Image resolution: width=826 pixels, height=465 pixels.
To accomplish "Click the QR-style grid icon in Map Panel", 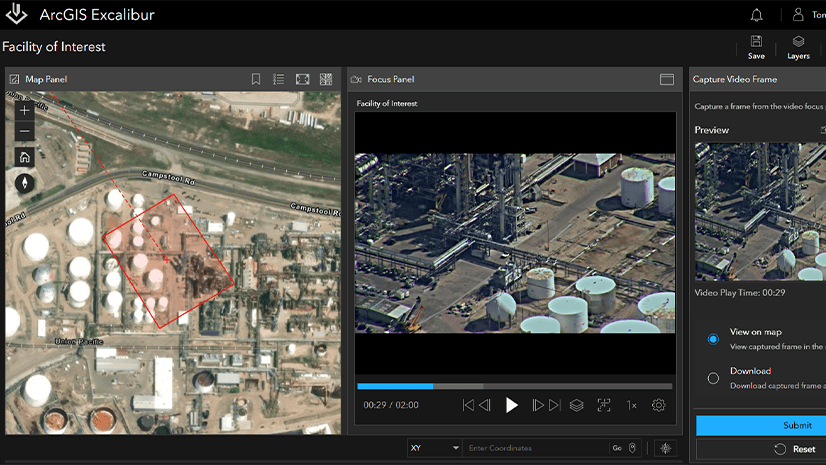I will [x=326, y=79].
